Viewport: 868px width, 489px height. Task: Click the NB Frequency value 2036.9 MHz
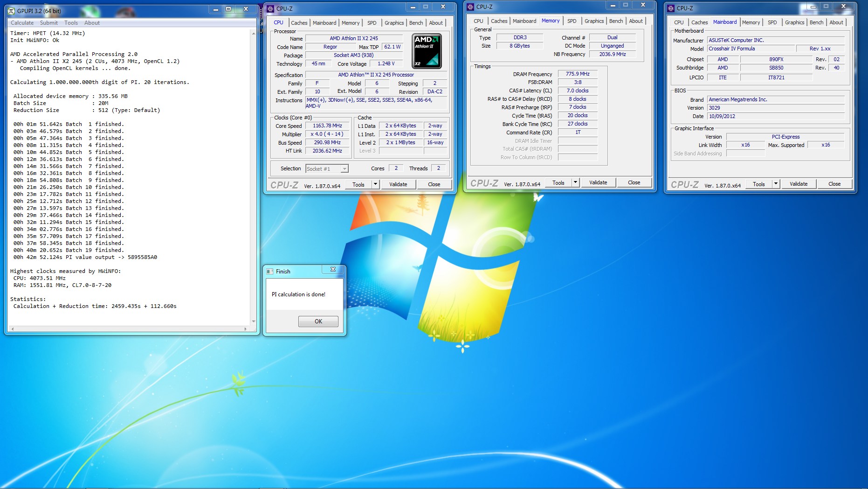613,54
